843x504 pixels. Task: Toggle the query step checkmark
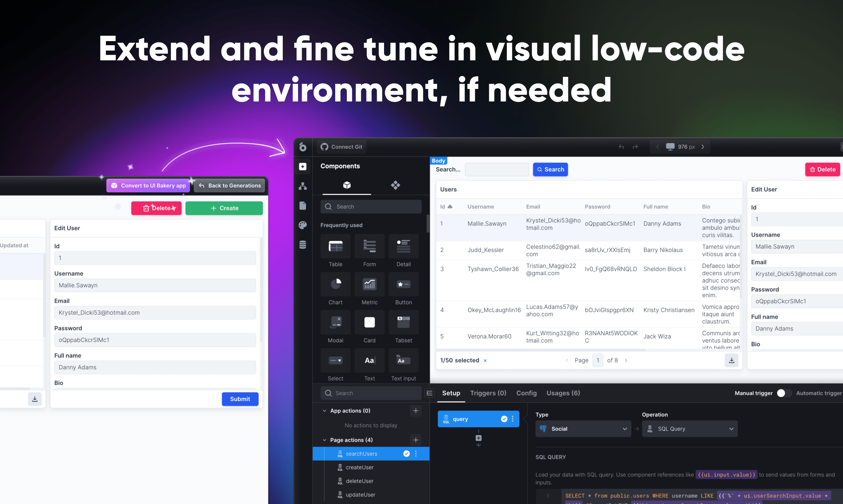[x=504, y=419]
